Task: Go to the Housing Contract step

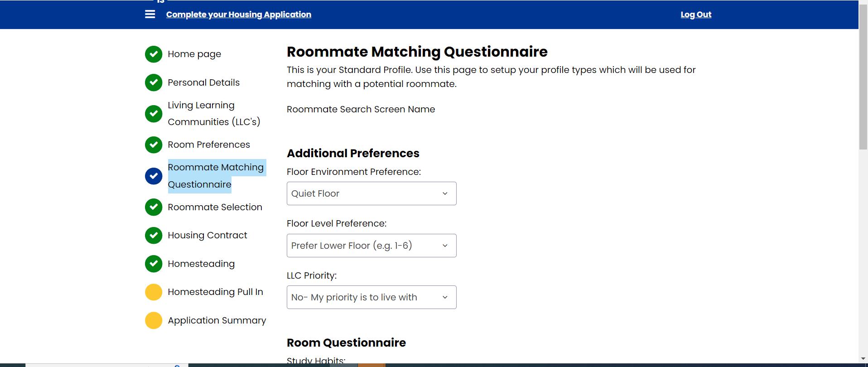Action: click(207, 236)
